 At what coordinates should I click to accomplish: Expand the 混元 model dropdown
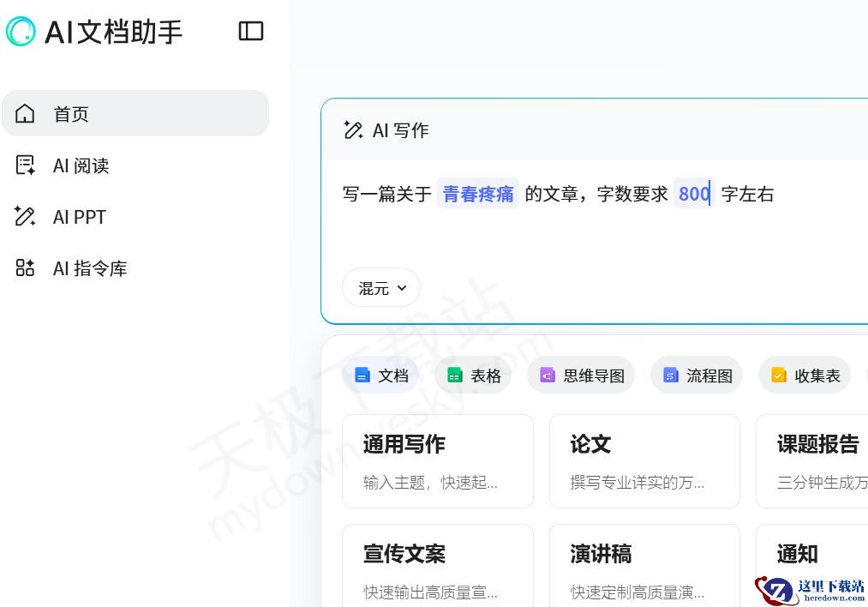[x=381, y=288]
